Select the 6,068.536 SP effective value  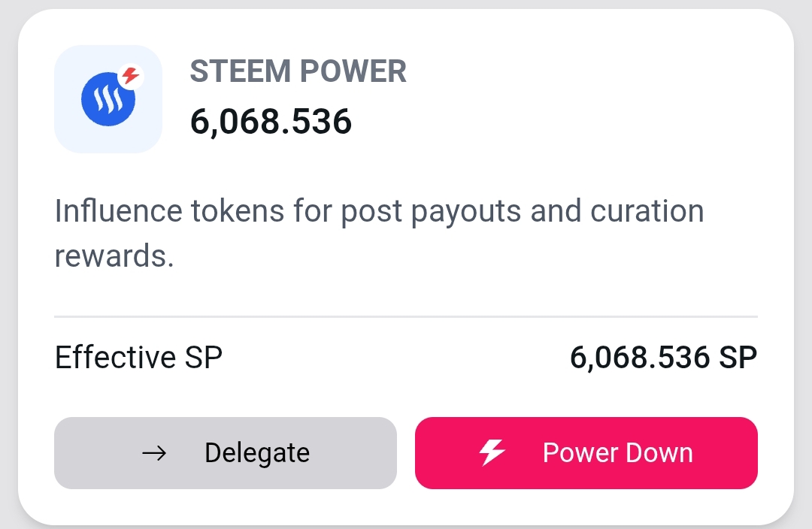[x=663, y=358]
